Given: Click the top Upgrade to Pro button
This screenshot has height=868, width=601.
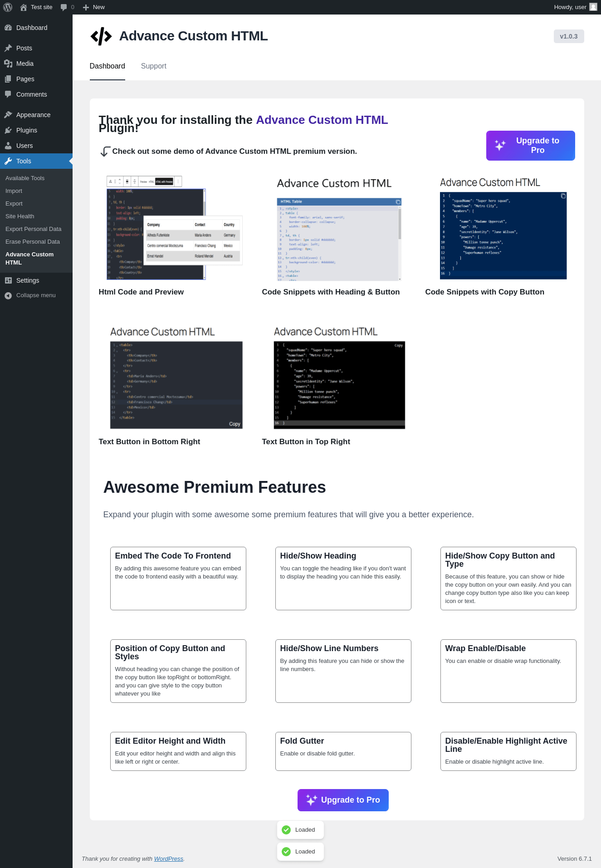Looking at the screenshot, I should point(531,146).
